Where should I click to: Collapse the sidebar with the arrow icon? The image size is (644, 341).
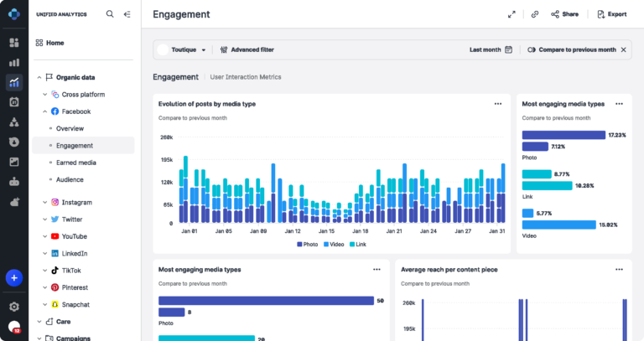point(127,14)
